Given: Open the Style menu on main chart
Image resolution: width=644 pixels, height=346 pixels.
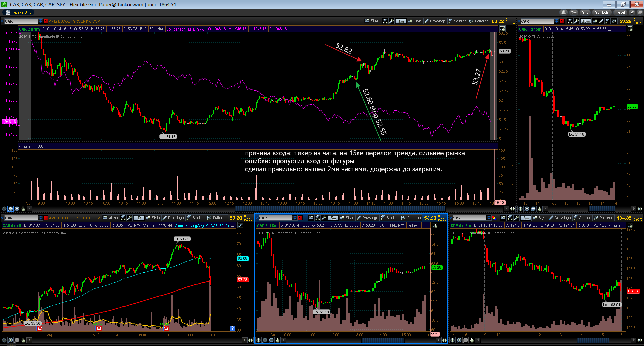Looking at the screenshot, I should pos(415,21).
